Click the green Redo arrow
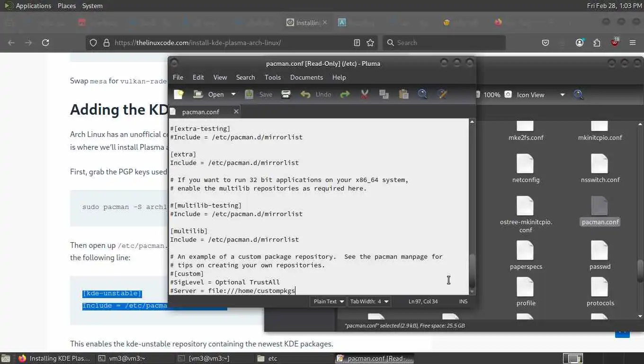This screenshot has height=364, width=644. [345, 94]
